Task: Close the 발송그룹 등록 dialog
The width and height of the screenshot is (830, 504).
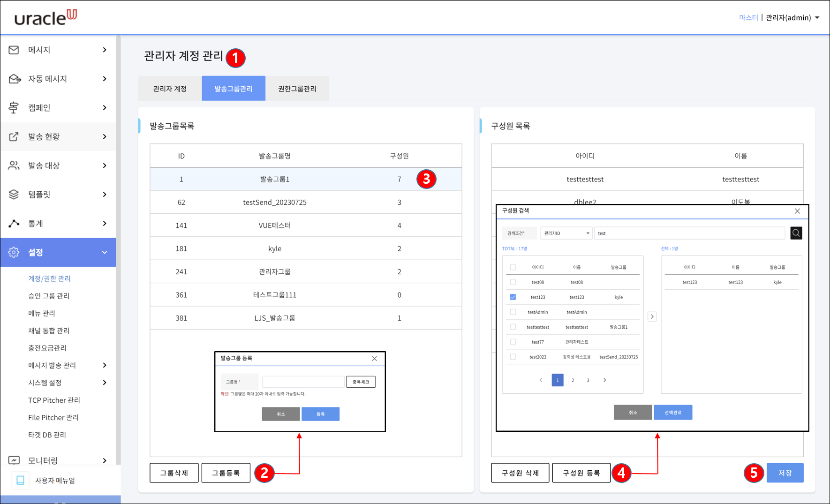Action: pos(374,359)
